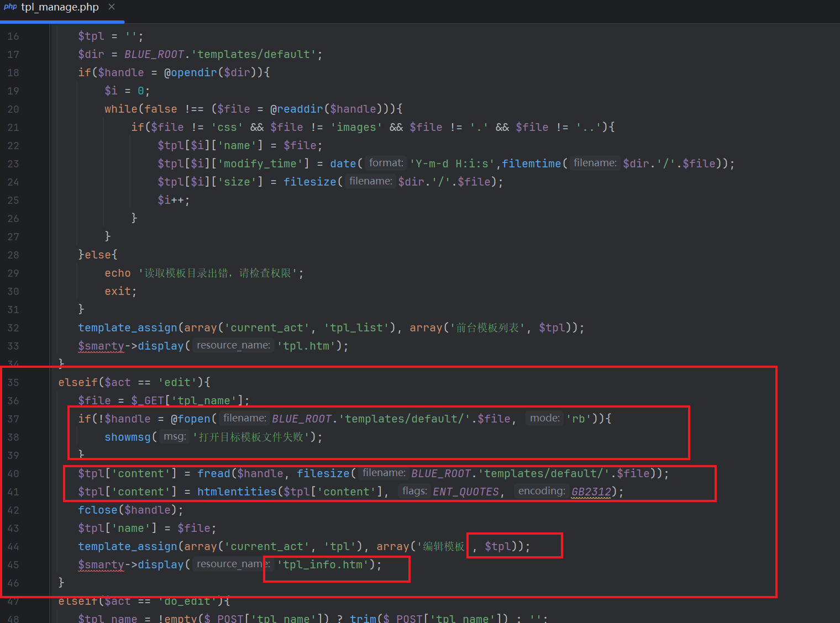Click the $_GET superglobal
Viewport: 840px width, 623px height.
tap(148, 400)
